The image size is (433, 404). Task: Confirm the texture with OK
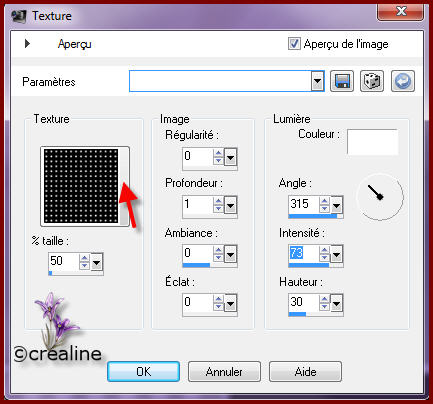143,371
